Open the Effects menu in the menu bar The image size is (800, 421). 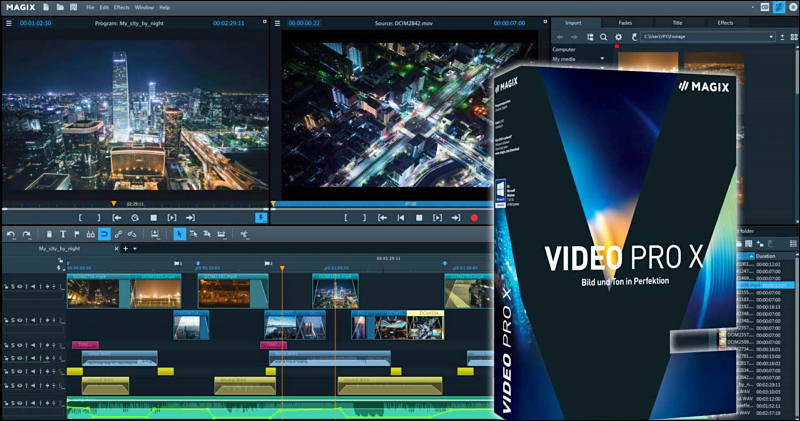coord(121,8)
